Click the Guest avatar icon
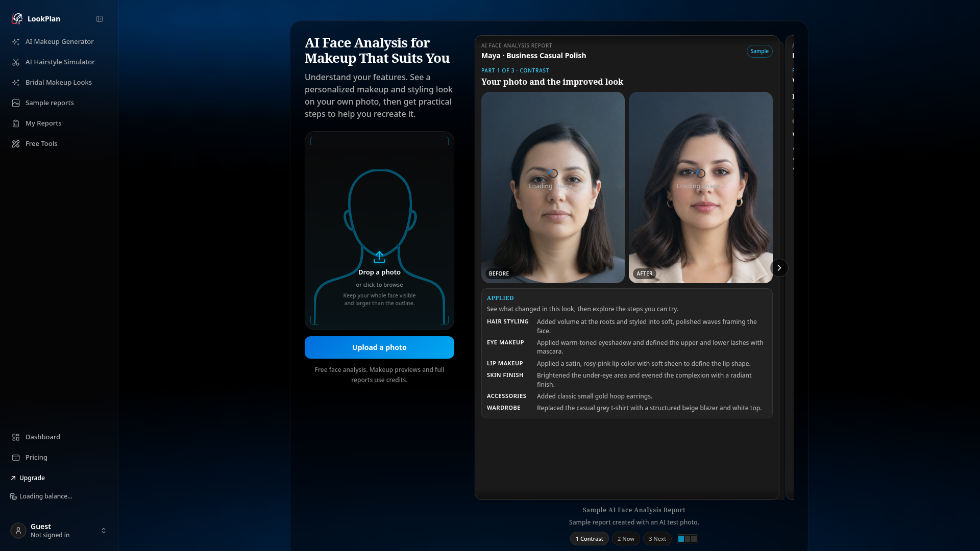This screenshot has width=980, height=551. tap(18, 531)
